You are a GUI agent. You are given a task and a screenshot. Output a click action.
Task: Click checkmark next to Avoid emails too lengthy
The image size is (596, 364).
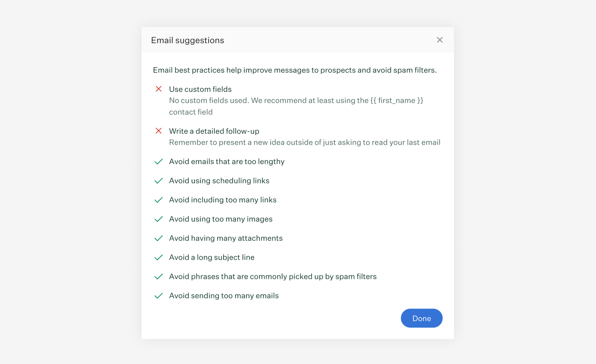159,162
